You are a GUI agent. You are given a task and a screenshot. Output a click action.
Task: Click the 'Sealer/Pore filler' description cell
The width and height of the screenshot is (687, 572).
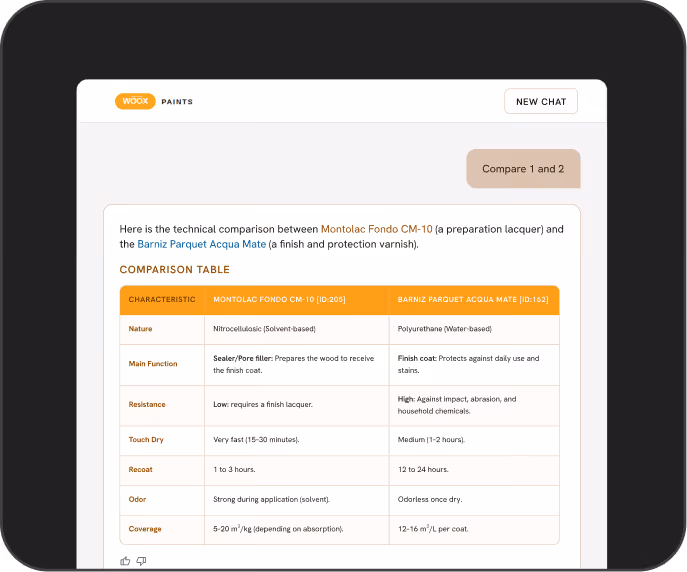(x=297, y=364)
